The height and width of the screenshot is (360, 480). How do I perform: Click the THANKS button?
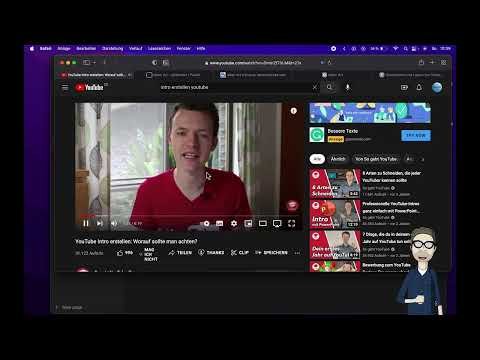point(211,253)
